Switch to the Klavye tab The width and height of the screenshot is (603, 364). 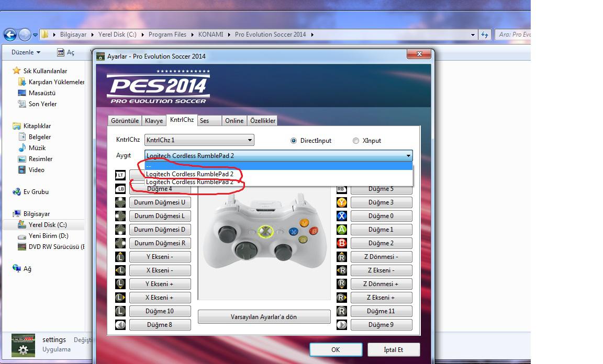pos(154,121)
